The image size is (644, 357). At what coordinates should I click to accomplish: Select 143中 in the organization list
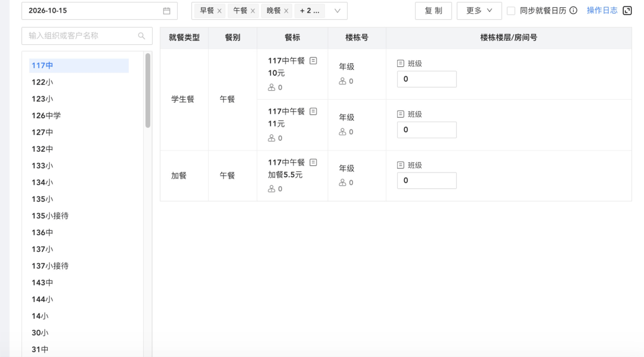tap(42, 283)
